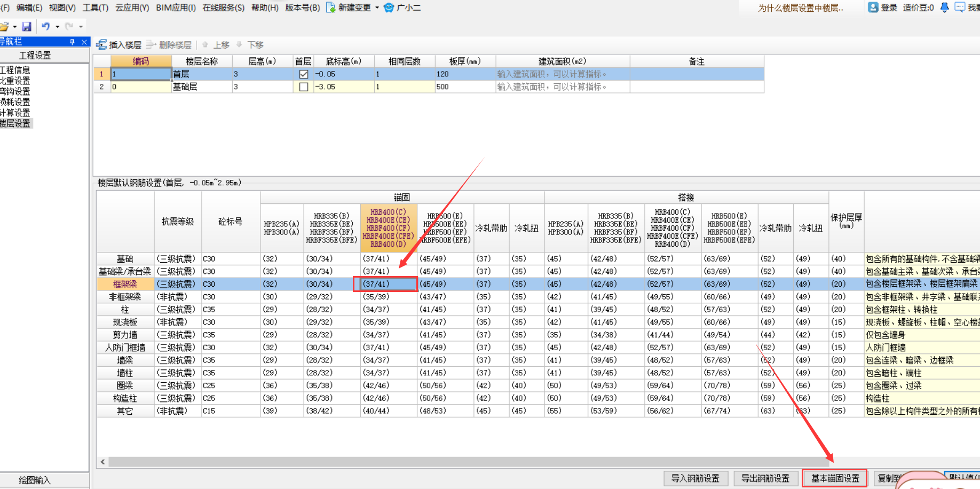Open the 工具(T) menu
Image resolution: width=980 pixels, height=489 pixels.
(x=95, y=7)
